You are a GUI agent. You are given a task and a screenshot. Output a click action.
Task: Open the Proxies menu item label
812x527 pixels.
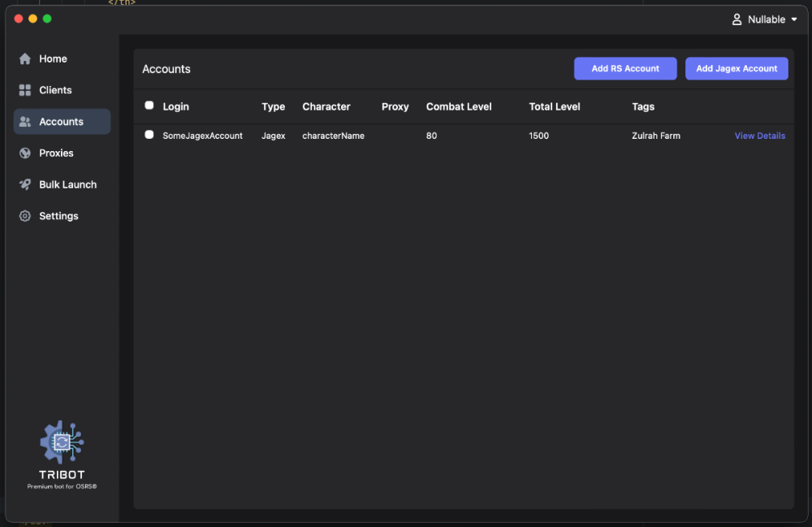point(56,153)
